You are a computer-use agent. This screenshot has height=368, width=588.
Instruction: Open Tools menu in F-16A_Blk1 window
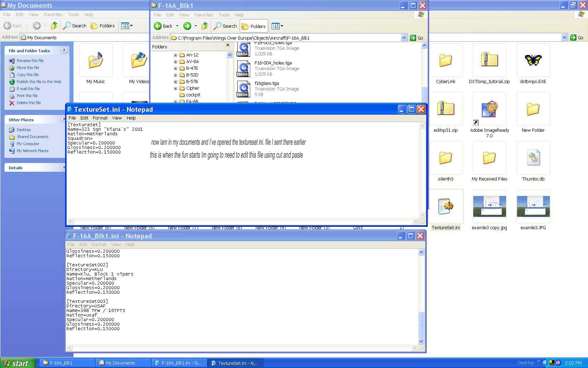point(224,15)
